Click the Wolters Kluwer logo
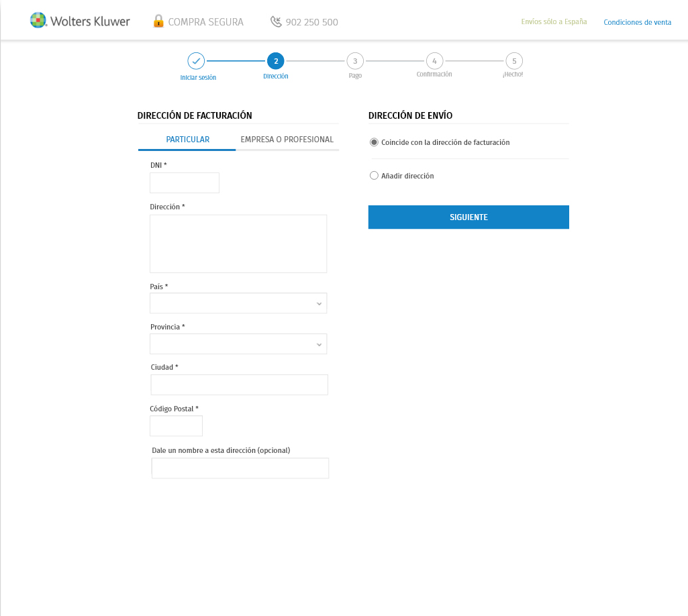 tap(80, 21)
